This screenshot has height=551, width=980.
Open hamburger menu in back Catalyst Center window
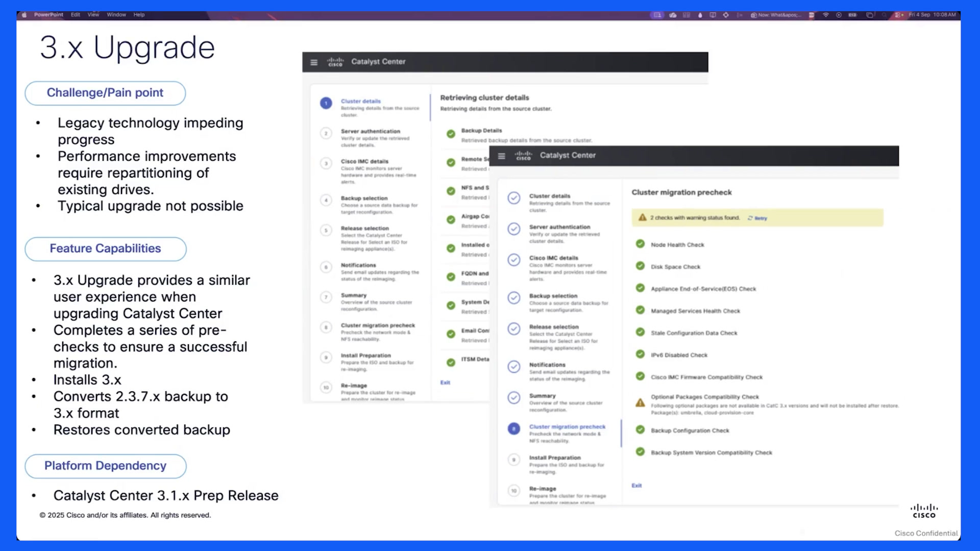(314, 62)
